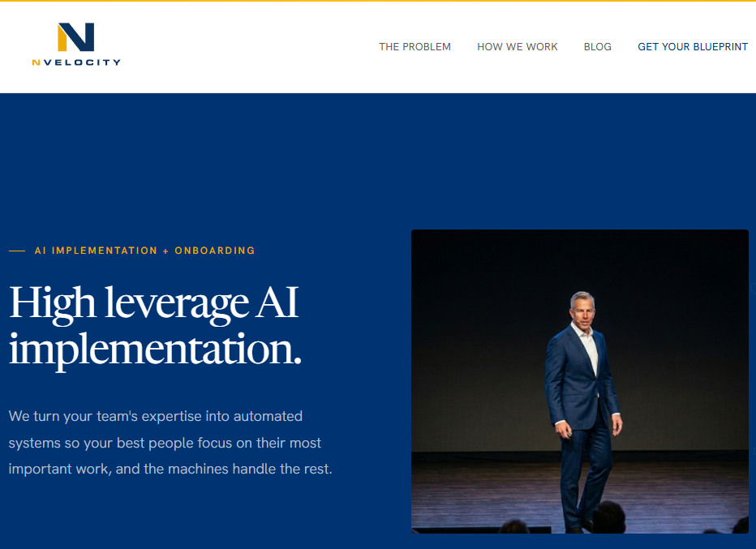756x549 pixels.
Task: Open The Problem navigation link
Action: tap(415, 47)
